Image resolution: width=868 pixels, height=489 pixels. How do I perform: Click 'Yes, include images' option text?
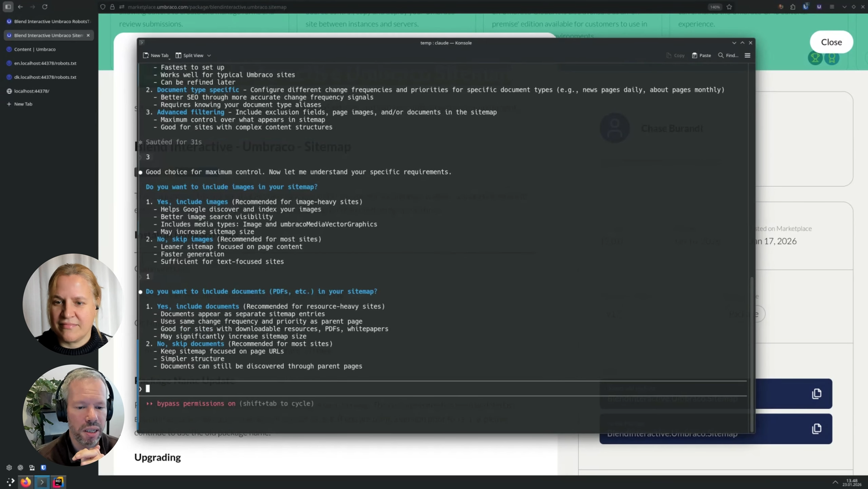(192, 202)
